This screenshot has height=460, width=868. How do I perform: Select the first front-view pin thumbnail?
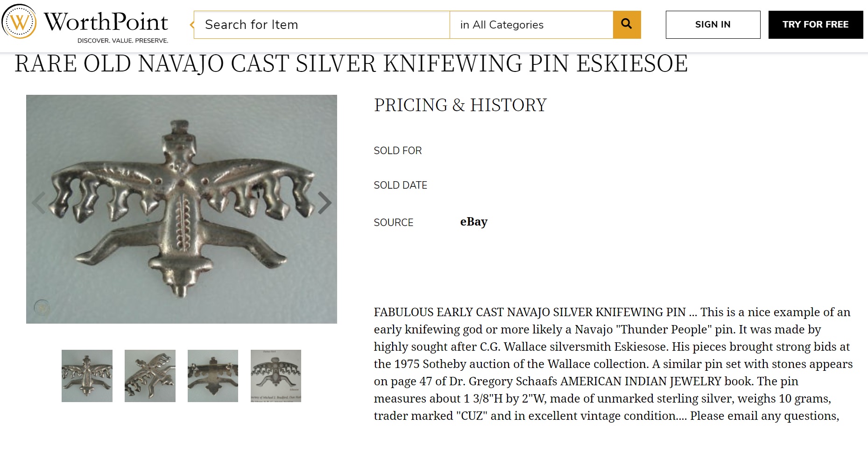coord(87,376)
